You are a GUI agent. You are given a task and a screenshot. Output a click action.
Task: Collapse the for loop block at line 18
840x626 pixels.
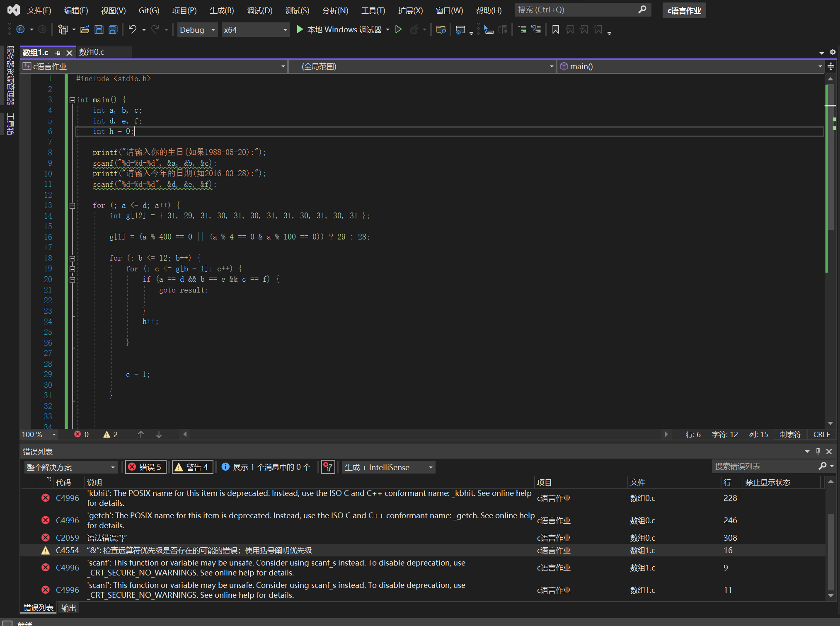point(72,259)
